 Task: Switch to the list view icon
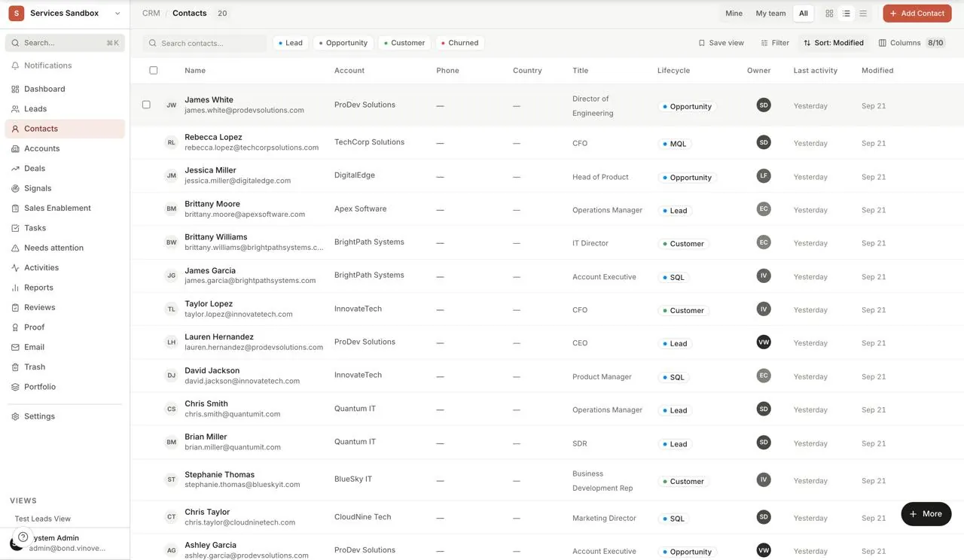tap(847, 13)
